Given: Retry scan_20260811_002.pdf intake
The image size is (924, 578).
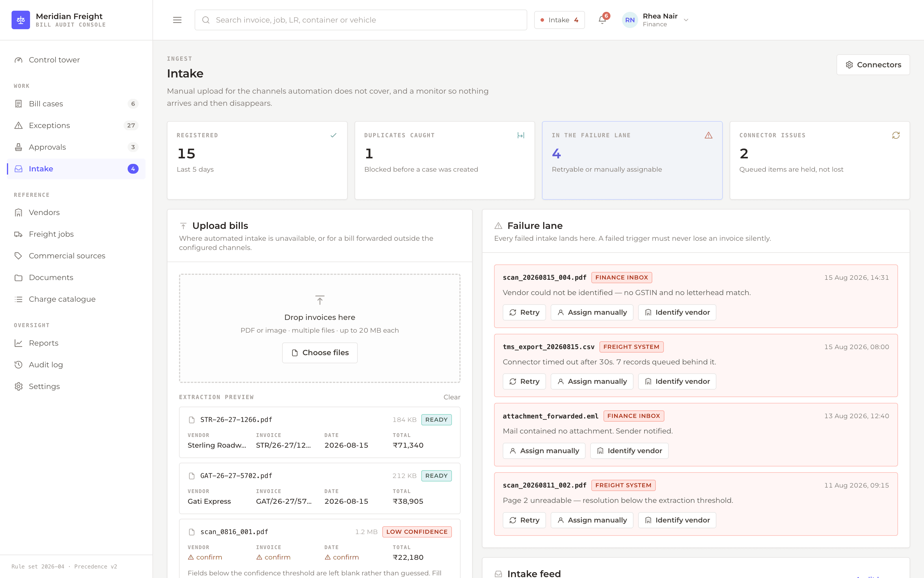Looking at the screenshot, I should (524, 520).
